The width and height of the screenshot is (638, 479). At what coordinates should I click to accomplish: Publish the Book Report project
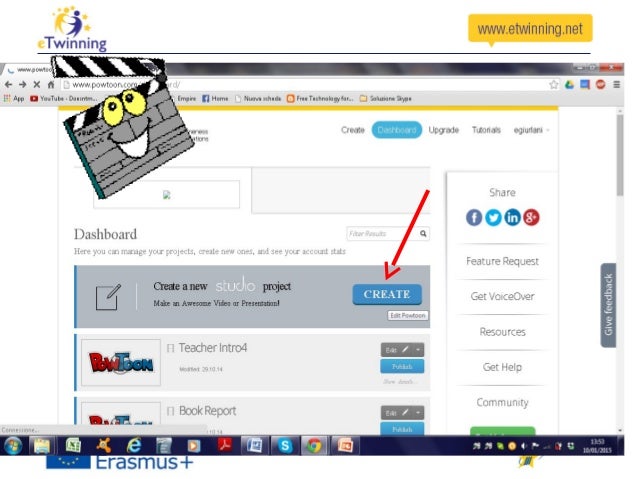click(402, 429)
